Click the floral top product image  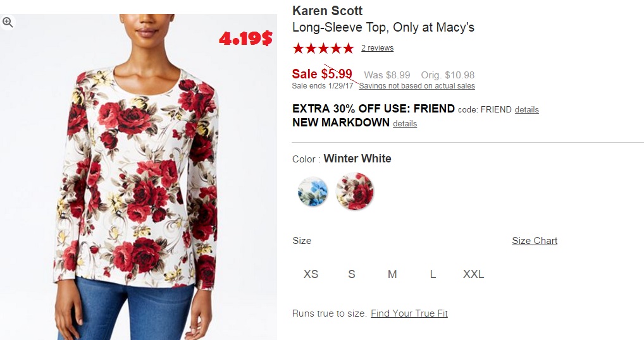(x=139, y=190)
